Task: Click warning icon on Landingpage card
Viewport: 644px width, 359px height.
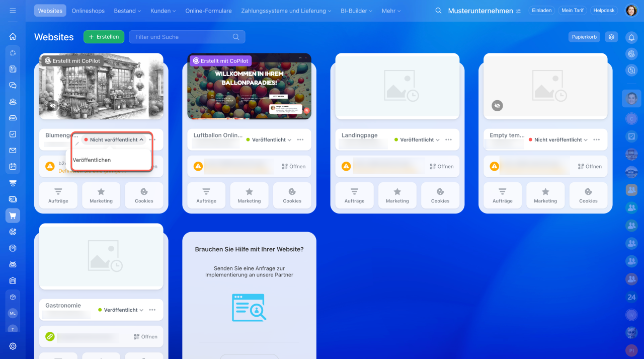Action: click(346, 166)
